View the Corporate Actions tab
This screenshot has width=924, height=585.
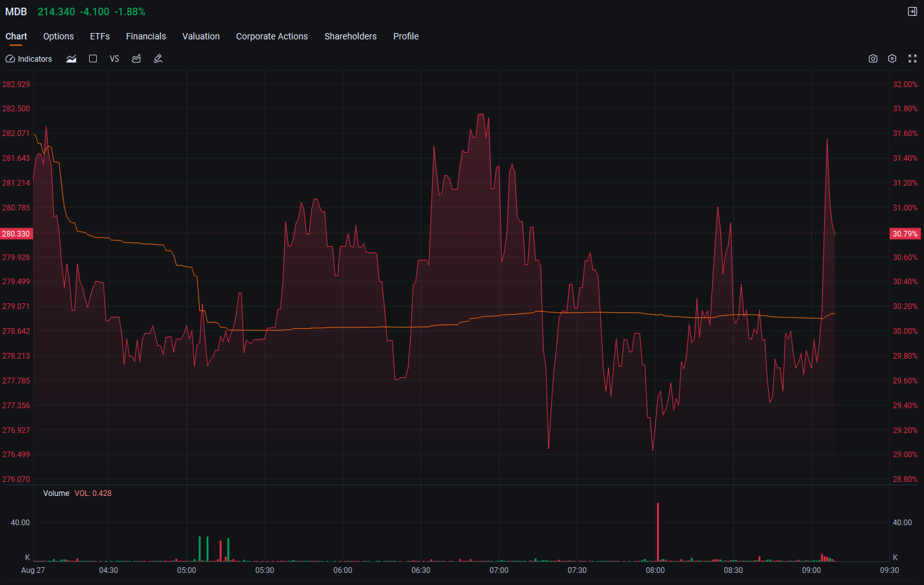click(272, 36)
